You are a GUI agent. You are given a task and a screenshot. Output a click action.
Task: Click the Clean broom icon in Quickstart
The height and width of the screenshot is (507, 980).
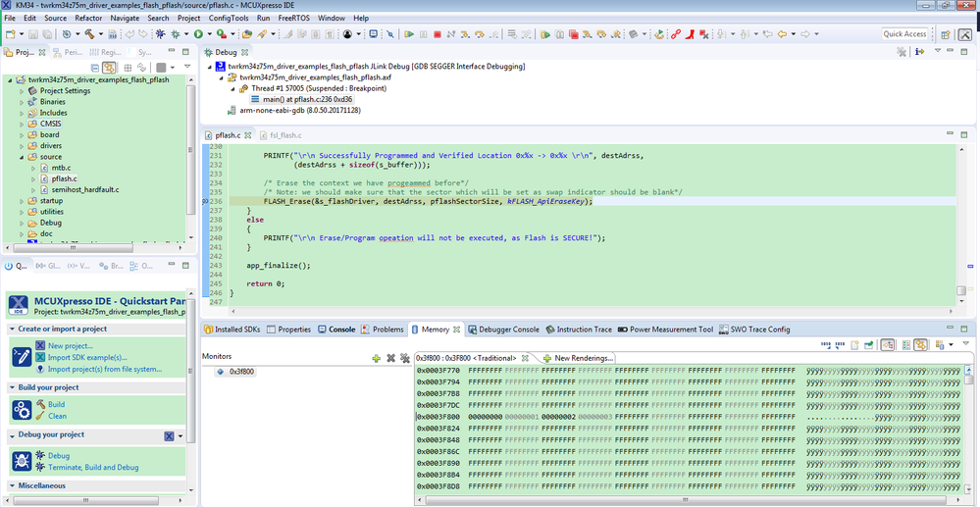pyautogui.click(x=40, y=416)
